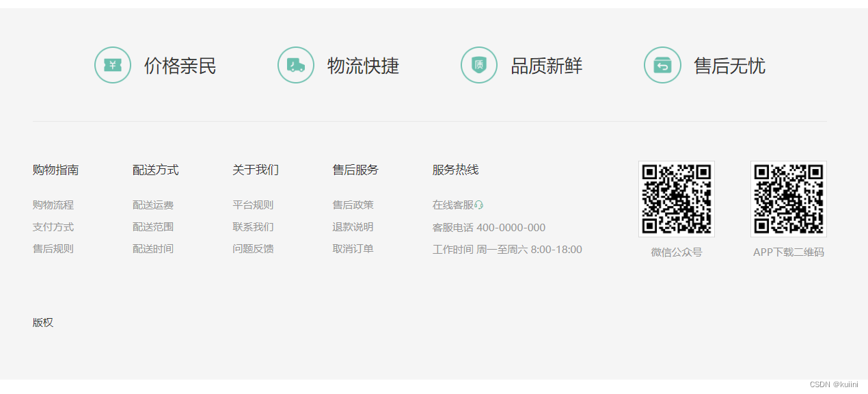Click the 售后无忧 heading text
868x394 pixels.
click(729, 66)
